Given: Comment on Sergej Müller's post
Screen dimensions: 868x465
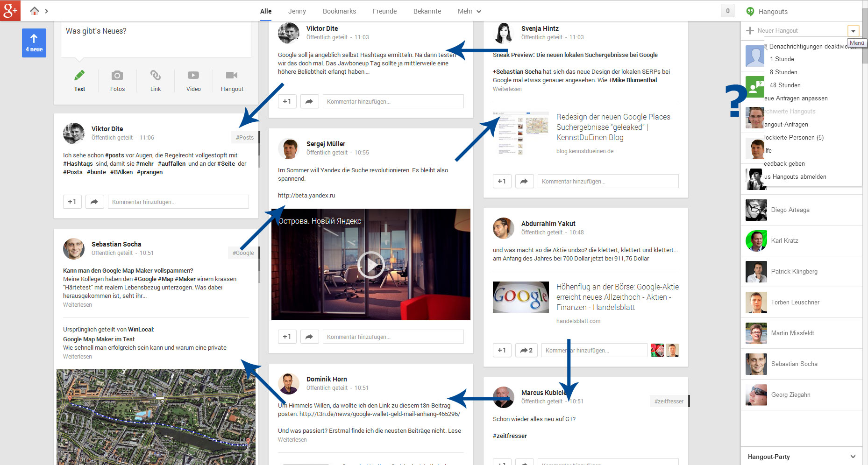Looking at the screenshot, I should point(393,337).
